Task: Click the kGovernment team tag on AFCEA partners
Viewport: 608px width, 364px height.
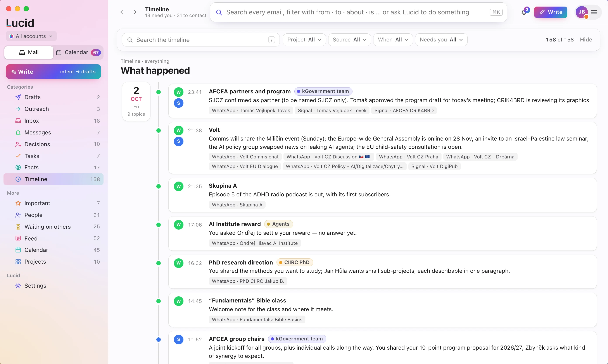Action: pyautogui.click(x=323, y=91)
